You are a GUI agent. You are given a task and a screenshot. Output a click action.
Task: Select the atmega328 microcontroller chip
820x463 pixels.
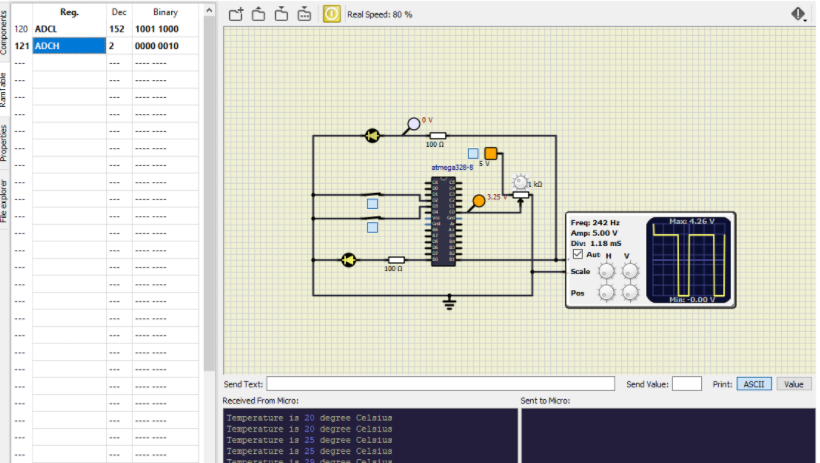pos(443,222)
